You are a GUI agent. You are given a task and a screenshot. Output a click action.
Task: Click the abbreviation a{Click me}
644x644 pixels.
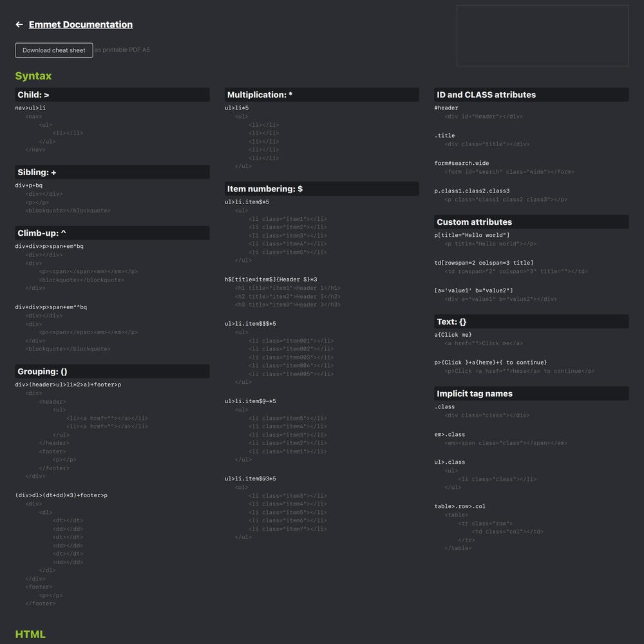pos(453,335)
